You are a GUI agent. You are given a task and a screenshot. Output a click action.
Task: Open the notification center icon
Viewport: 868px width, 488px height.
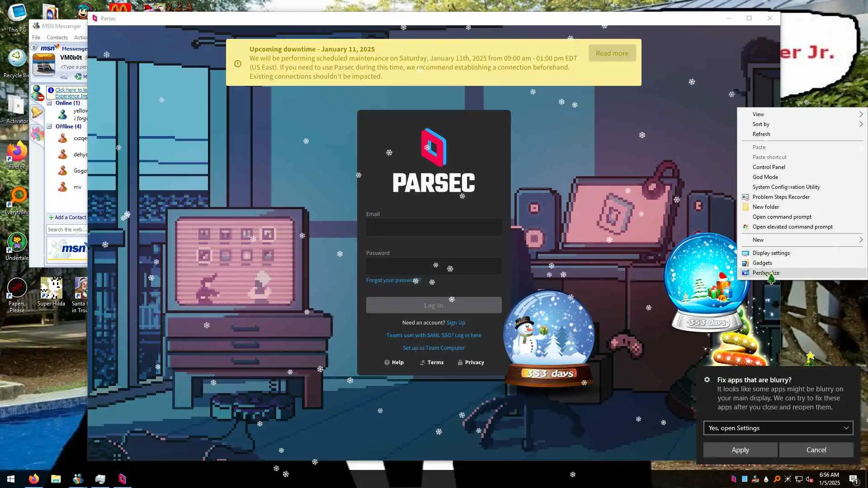[853, 479]
